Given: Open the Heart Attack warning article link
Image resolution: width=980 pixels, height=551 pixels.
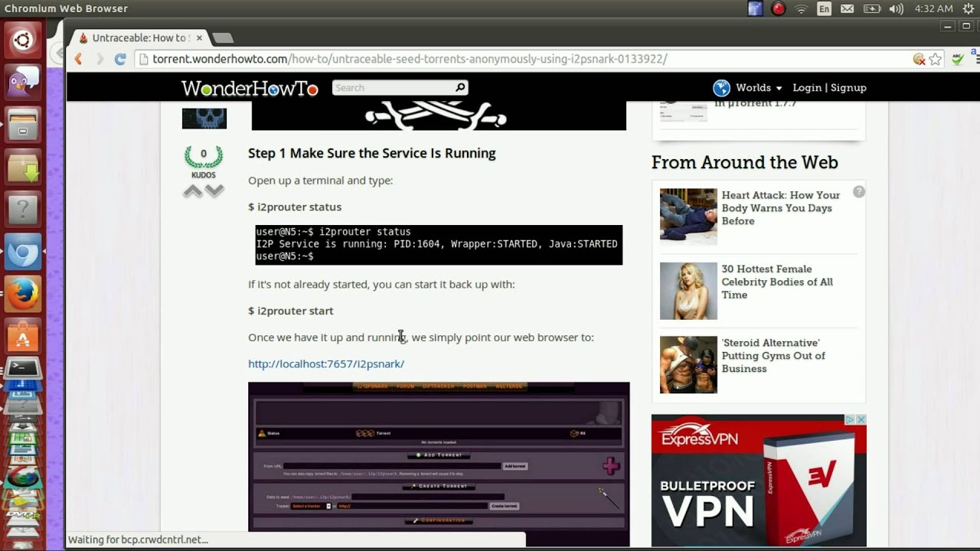Looking at the screenshot, I should [x=780, y=208].
